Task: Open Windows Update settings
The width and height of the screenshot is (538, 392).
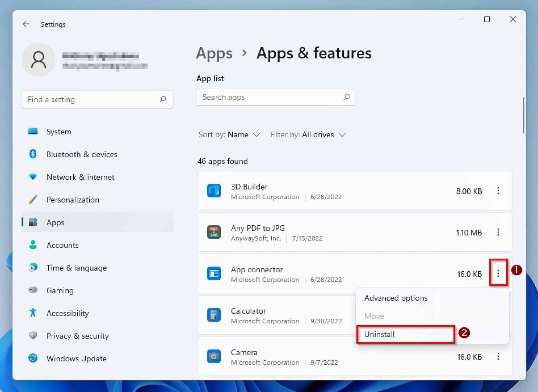Action: [x=76, y=358]
